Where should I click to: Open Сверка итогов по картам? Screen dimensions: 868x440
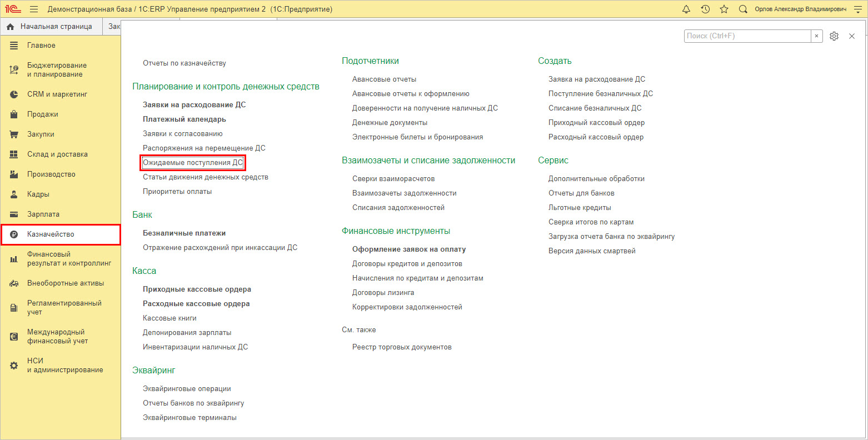591,222
